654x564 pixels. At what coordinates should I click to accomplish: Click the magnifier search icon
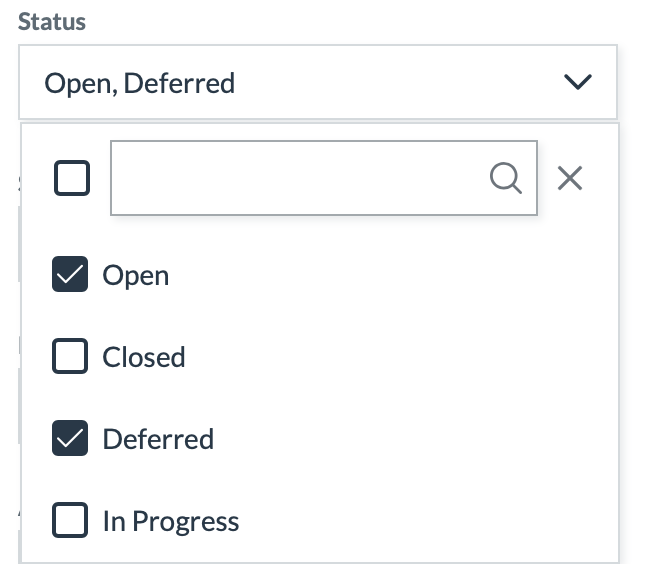pos(506,178)
